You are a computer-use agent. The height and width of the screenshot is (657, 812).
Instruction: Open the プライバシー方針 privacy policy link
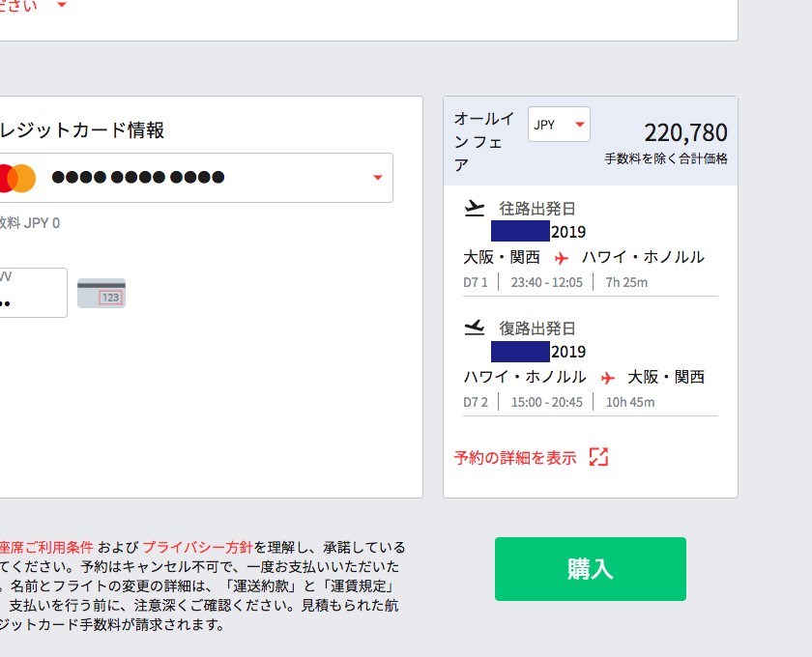[197, 547]
